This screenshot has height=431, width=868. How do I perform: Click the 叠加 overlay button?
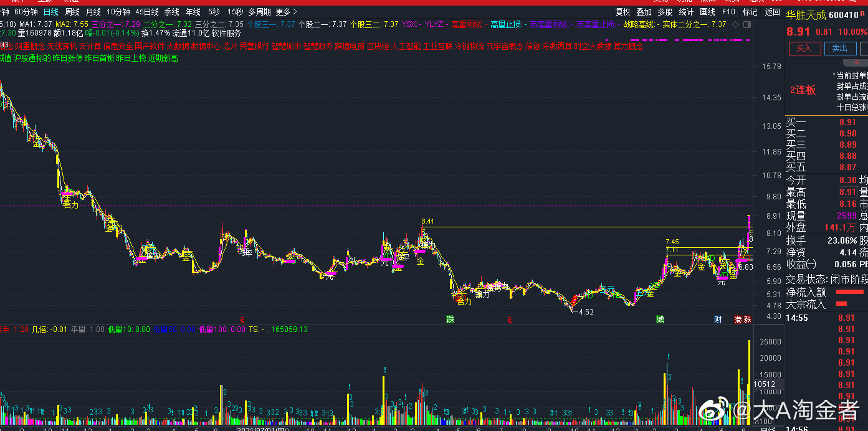tap(644, 12)
